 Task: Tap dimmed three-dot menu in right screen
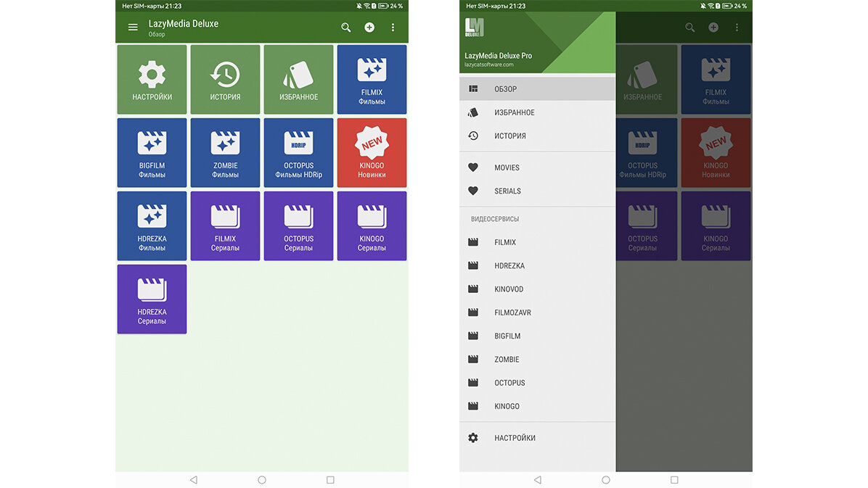click(x=737, y=27)
